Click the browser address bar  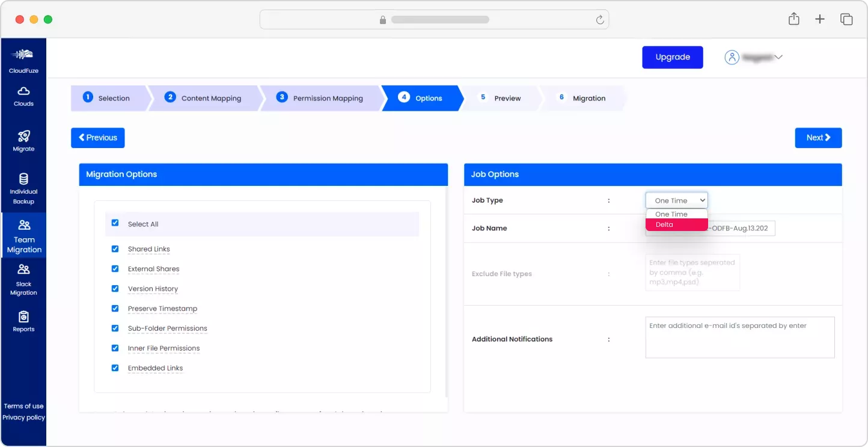tap(434, 20)
